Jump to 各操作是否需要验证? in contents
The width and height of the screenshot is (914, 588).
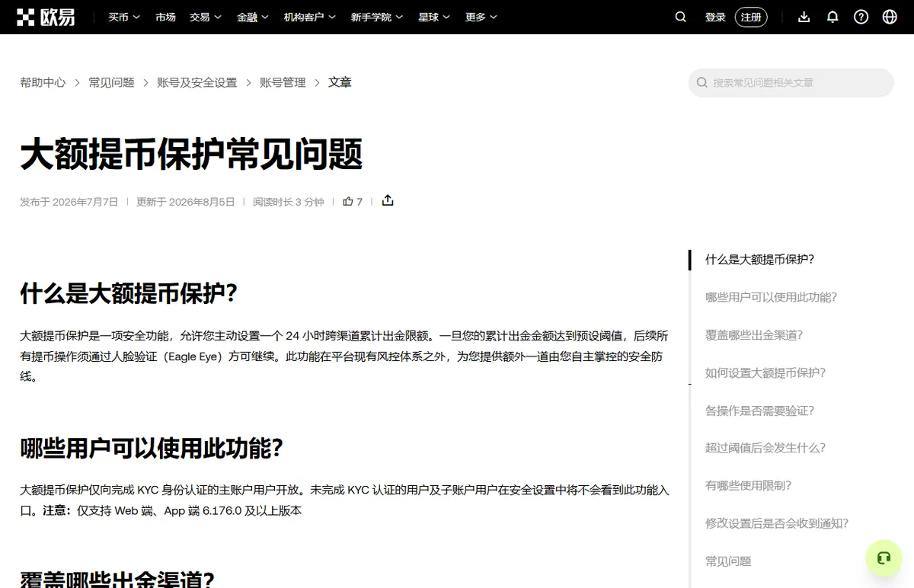pos(760,411)
